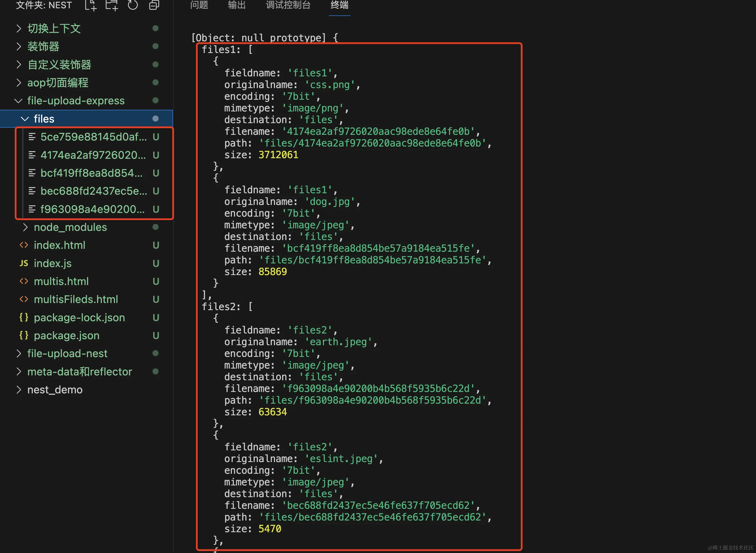Screen dimensions: 756x553
Task: Select the 终端 tab
Action: (339, 5)
